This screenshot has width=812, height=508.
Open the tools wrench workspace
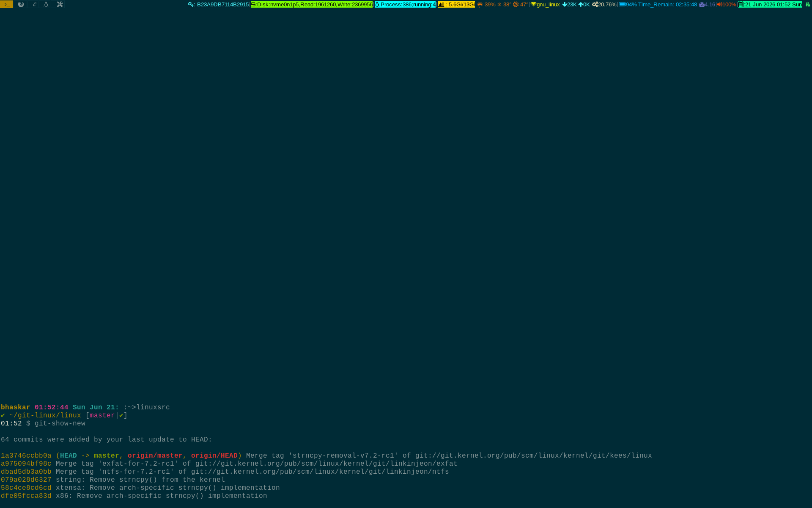coord(60,4)
